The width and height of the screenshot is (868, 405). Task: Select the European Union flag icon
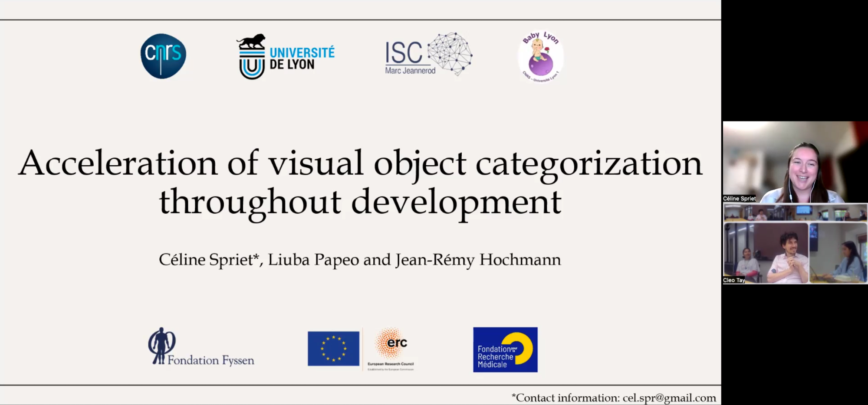[333, 349]
